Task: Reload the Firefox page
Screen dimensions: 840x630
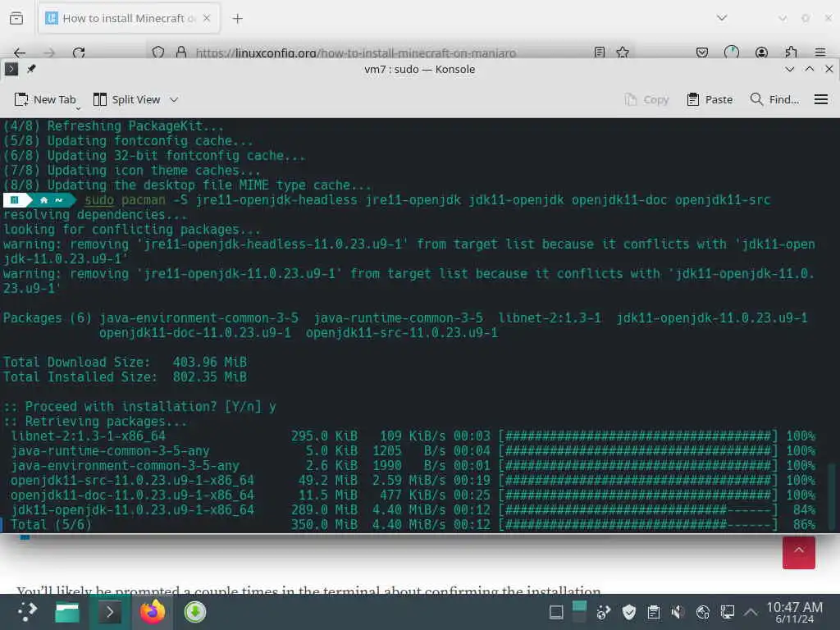Action: [80, 52]
